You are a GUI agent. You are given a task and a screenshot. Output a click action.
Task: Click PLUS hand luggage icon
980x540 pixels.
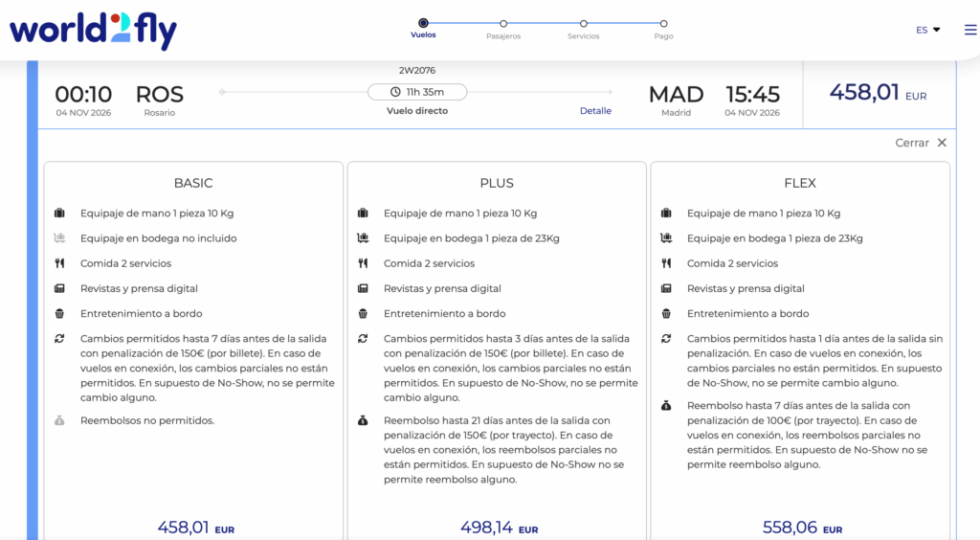(363, 214)
